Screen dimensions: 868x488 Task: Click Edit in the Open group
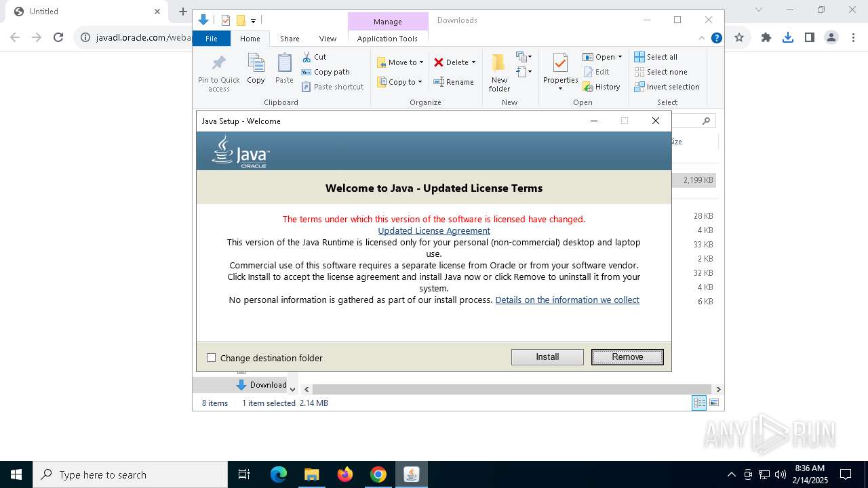coord(596,72)
